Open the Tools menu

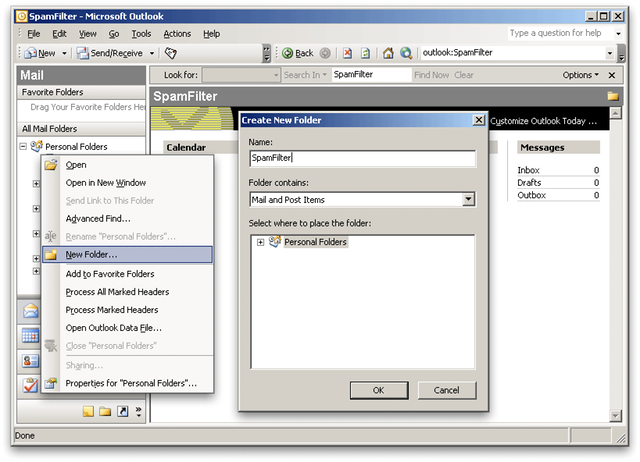[x=141, y=34]
